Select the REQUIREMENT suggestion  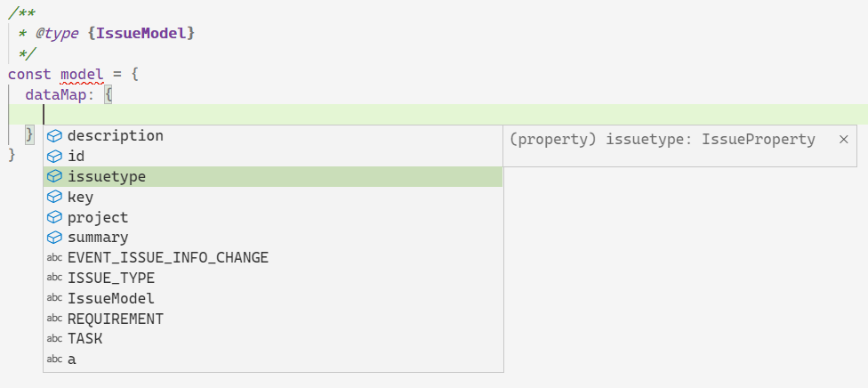point(116,319)
